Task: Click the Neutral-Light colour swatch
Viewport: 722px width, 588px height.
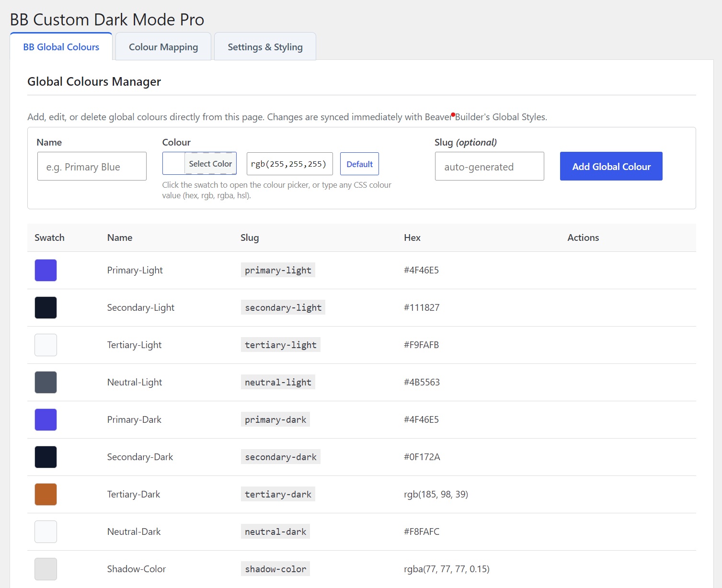Action: tap(46, 382)
